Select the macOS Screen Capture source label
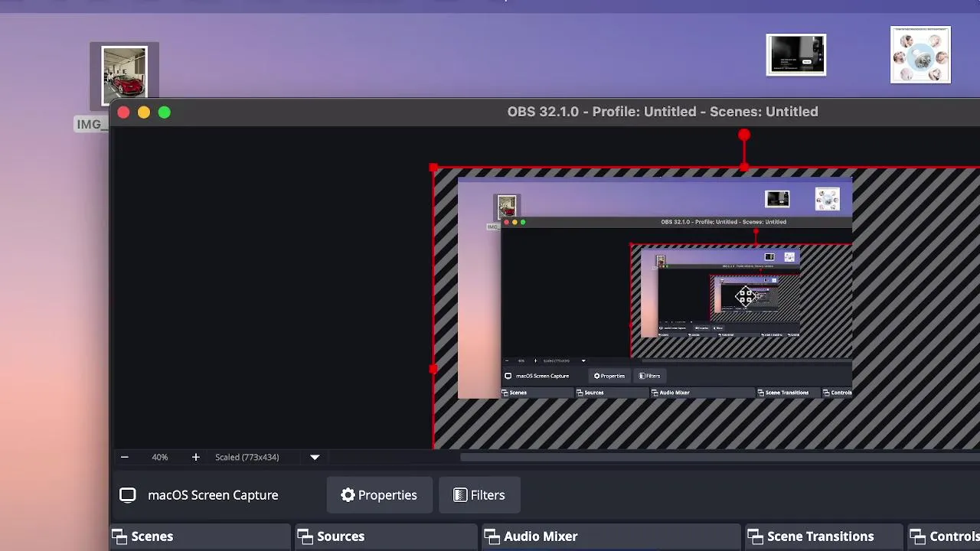This screenshot has width=980, height=551. tap(213, 495)
